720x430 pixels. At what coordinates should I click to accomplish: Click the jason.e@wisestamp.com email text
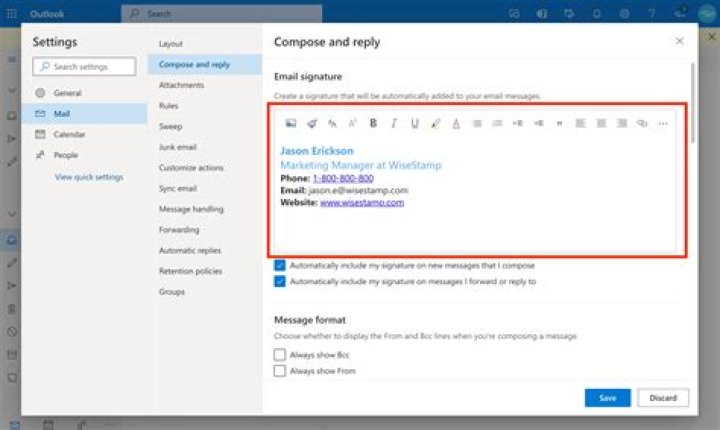point(358,190)
